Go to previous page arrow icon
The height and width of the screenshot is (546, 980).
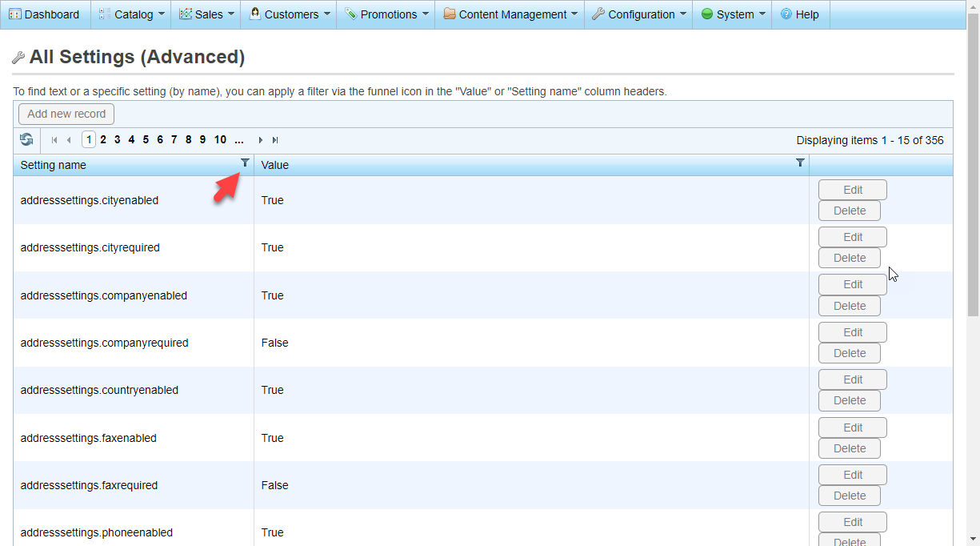(x=69, y=140)
